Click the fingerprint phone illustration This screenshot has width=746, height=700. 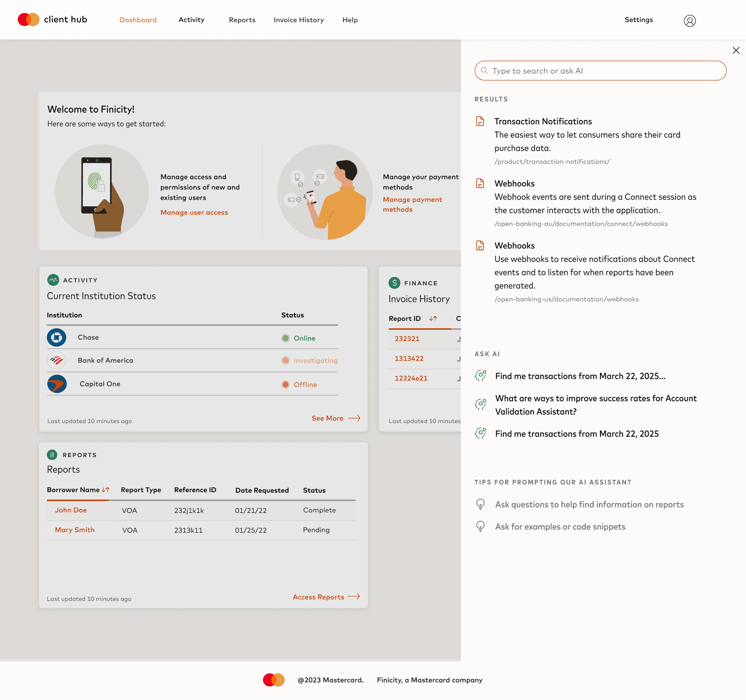pyautogui.click(x=102, y=191)
